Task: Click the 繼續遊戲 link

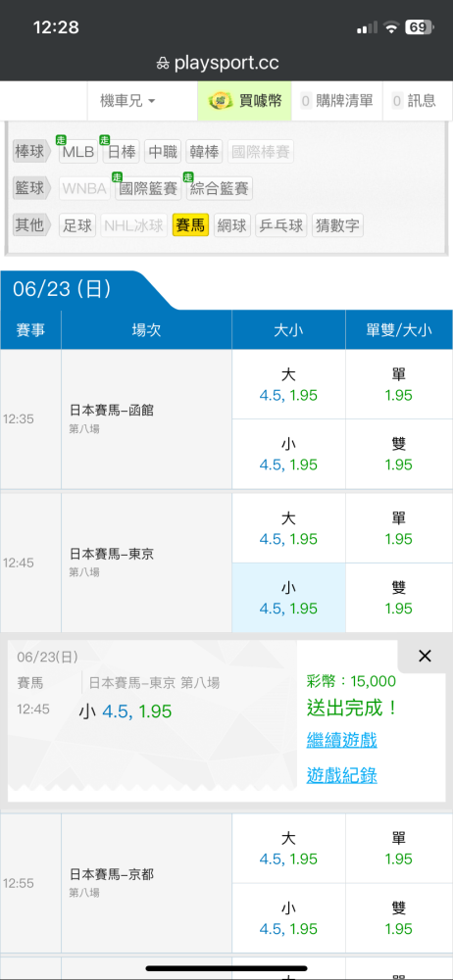Action: [x=341, y=741]
